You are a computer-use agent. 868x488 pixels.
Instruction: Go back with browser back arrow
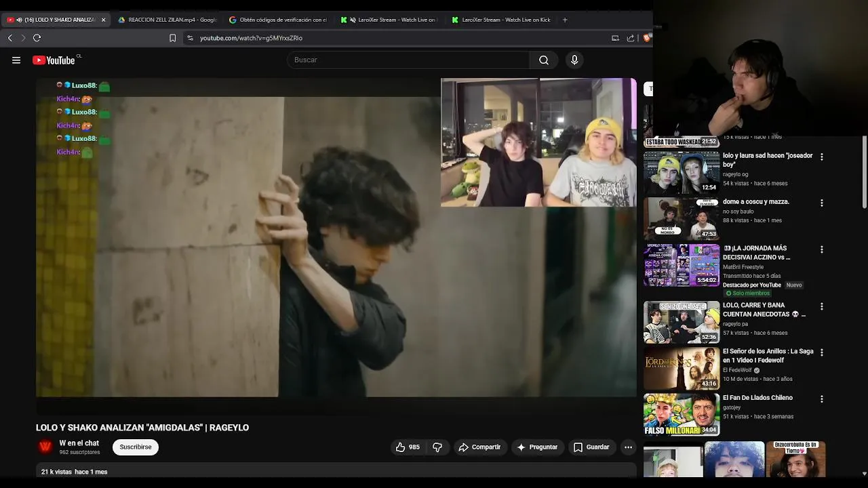[9, 38]
